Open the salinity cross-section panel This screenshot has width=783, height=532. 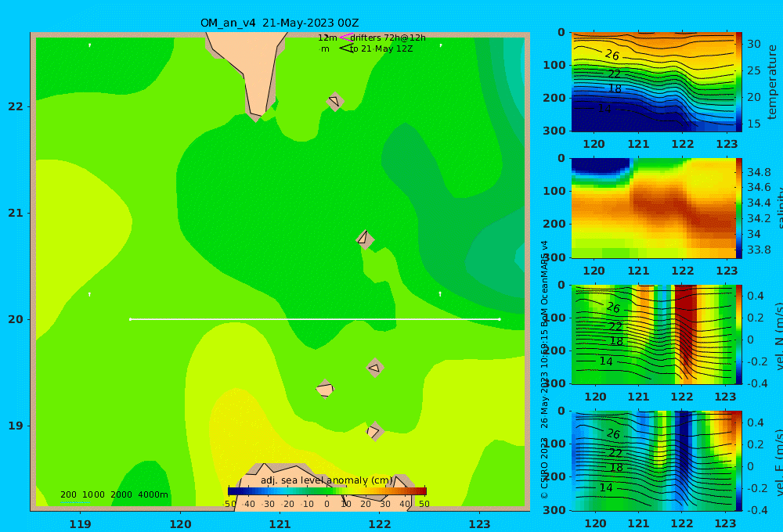653,208
